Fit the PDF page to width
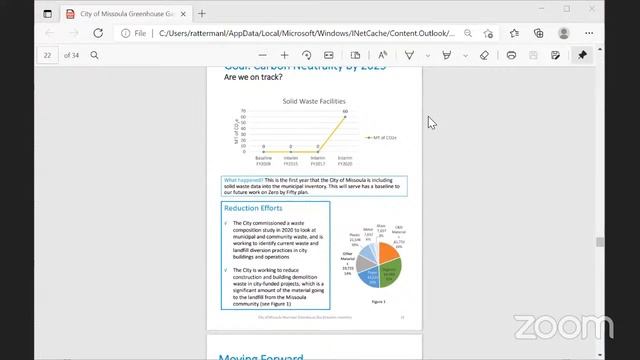640x360 pixels. [329, 55]
